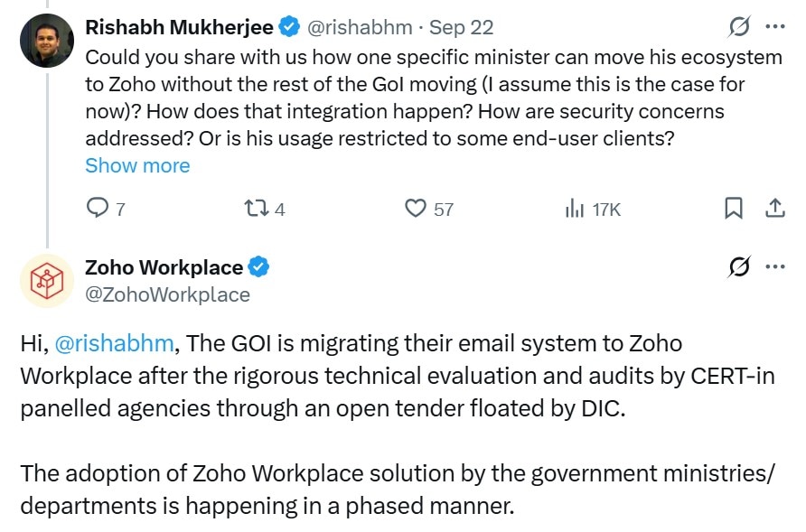Open more options for Rishabh's tweet

click(x=775, y=28)
